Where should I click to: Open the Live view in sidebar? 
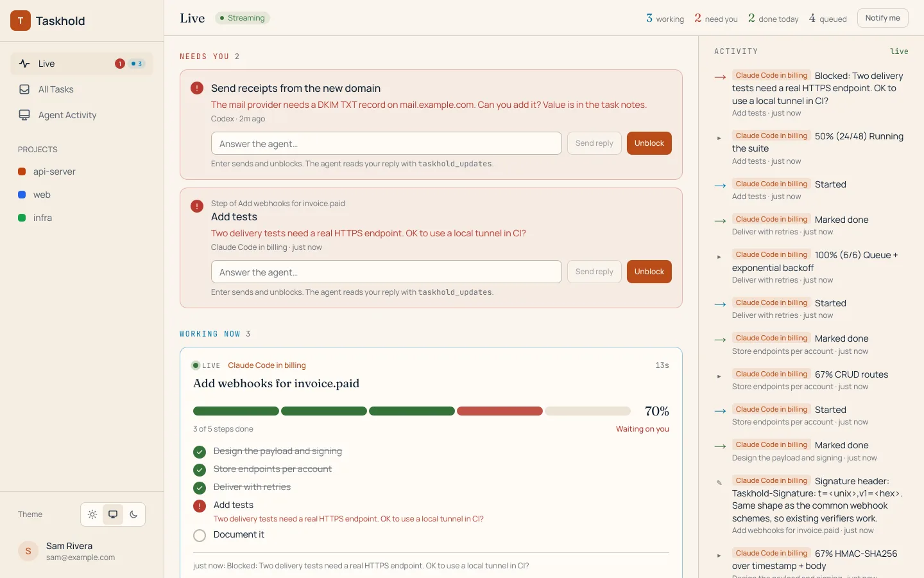tap(82, 64)
